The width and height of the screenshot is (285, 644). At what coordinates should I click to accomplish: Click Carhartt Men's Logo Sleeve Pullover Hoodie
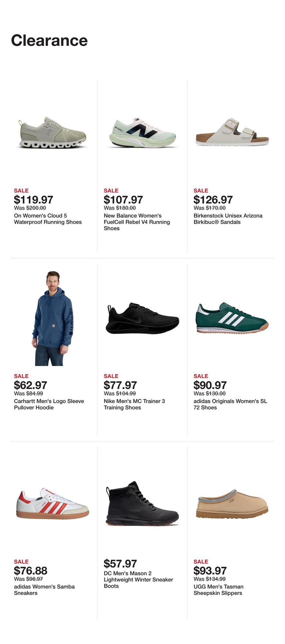[49, 404]
